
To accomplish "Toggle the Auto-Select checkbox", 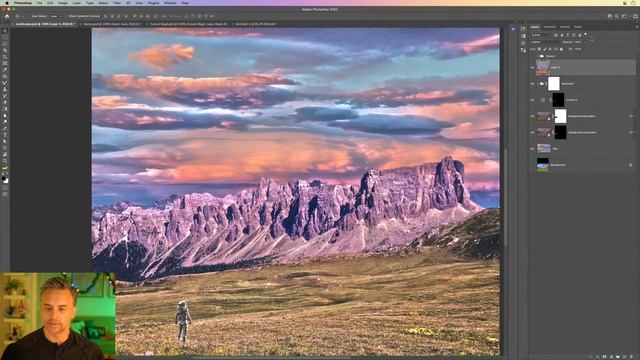I will pos(29,16).
